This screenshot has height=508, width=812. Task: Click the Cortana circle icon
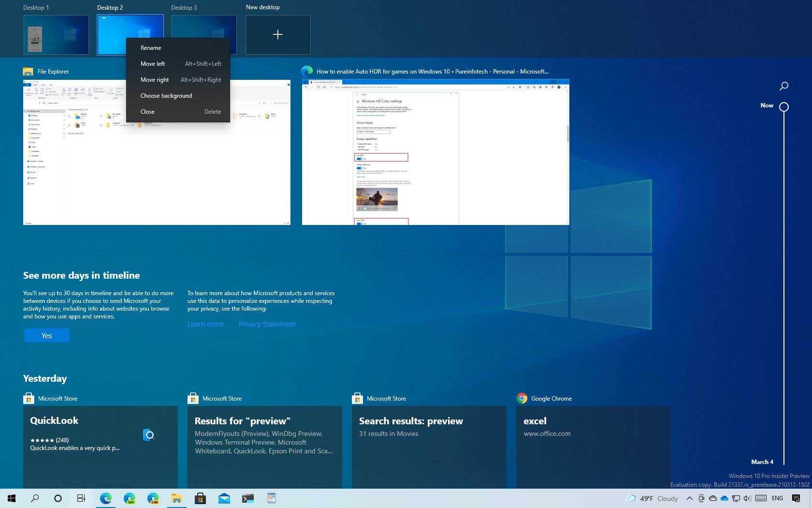tap(58, 498)
